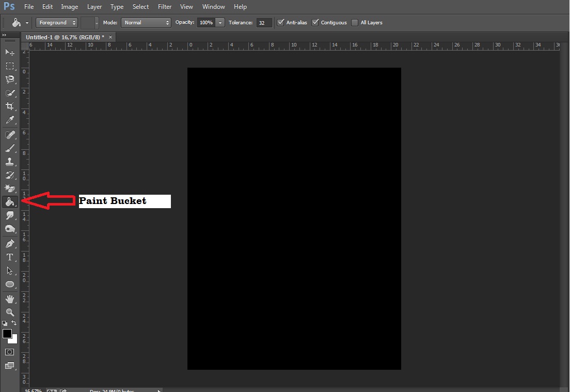Open the Opacity slider arrow

[x=220, y=23]
